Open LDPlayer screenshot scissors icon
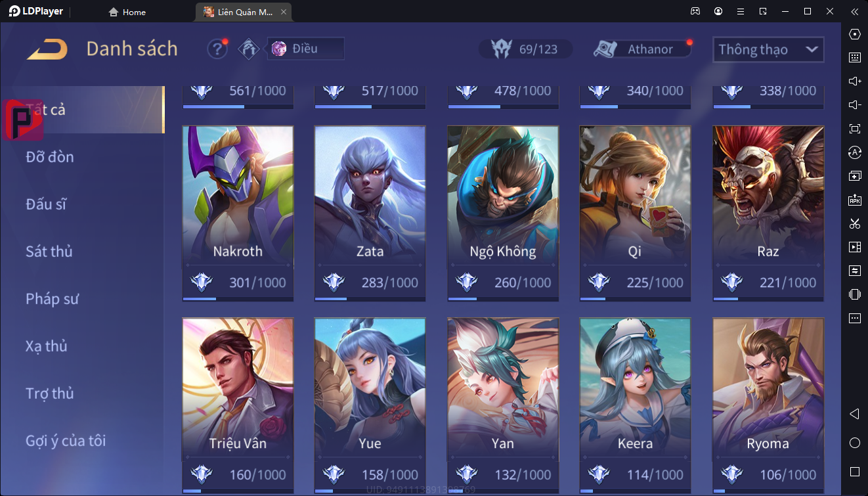The width and height of the screenshot is (868, 496). pyautogui.click(x=854, y=223)
